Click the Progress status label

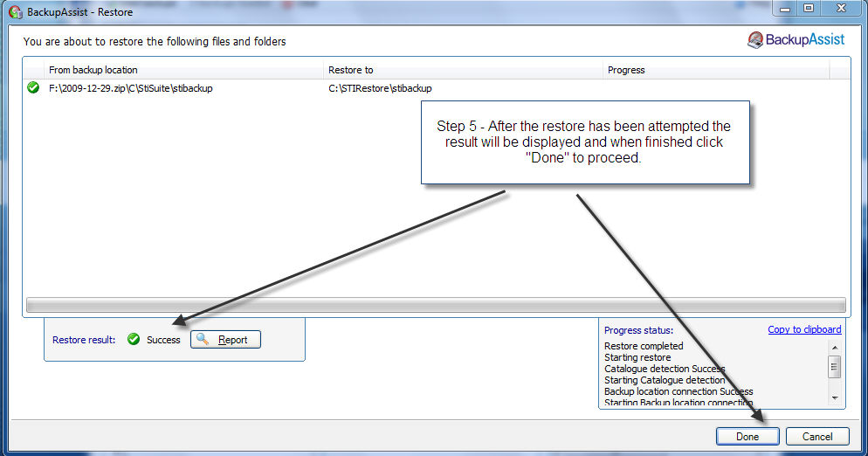coord(639,330)
